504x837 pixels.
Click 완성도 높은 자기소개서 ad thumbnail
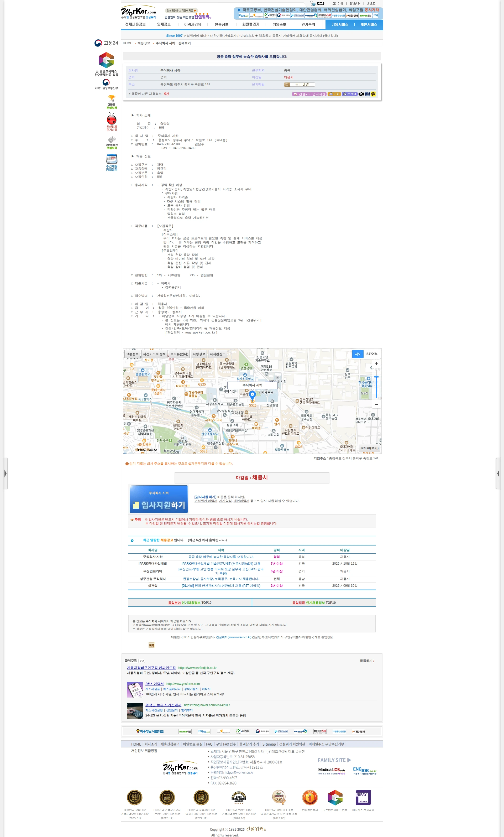coord(135,711)
